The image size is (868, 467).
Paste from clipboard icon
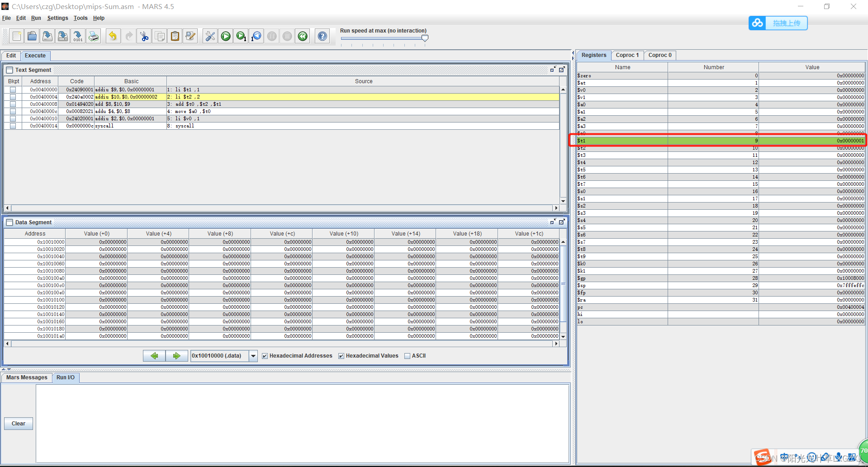pyautogui.click(x=175, y=36)
